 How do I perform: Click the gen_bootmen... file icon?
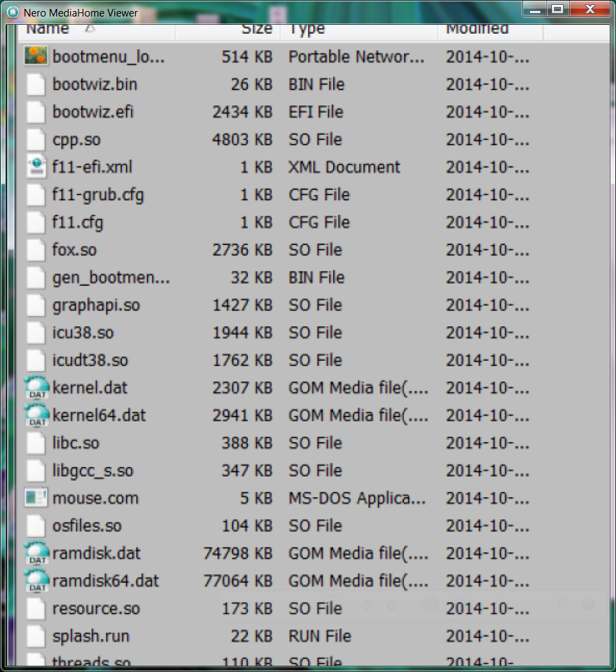coord(36,277)
